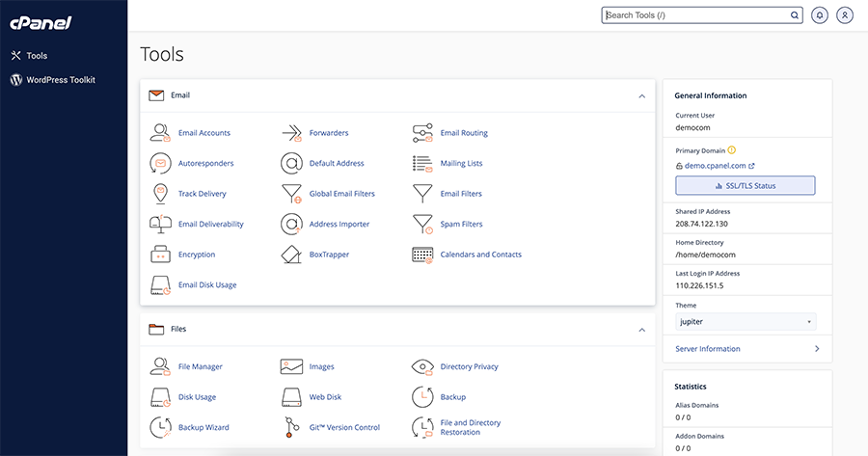Screen dimensions: 868x456
Task: Click the Backup Wizard icon
Action: tap(160, 427)
